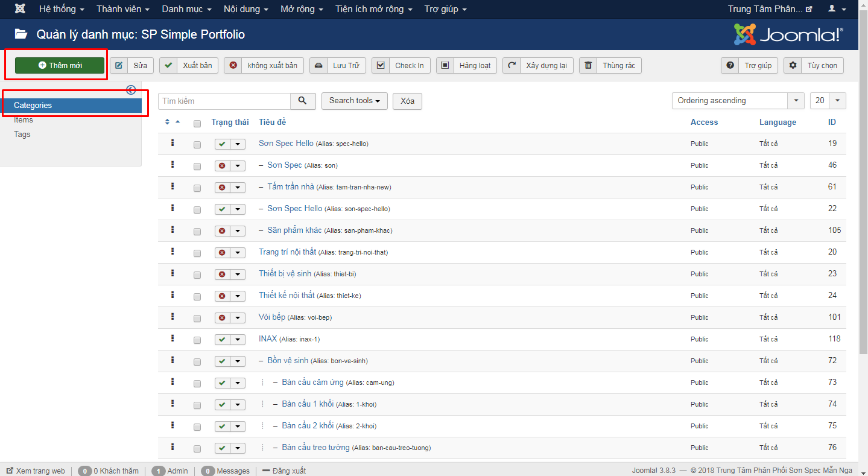Open status dropdown arrow for Sơn Spec (son)

pos(238,166)
